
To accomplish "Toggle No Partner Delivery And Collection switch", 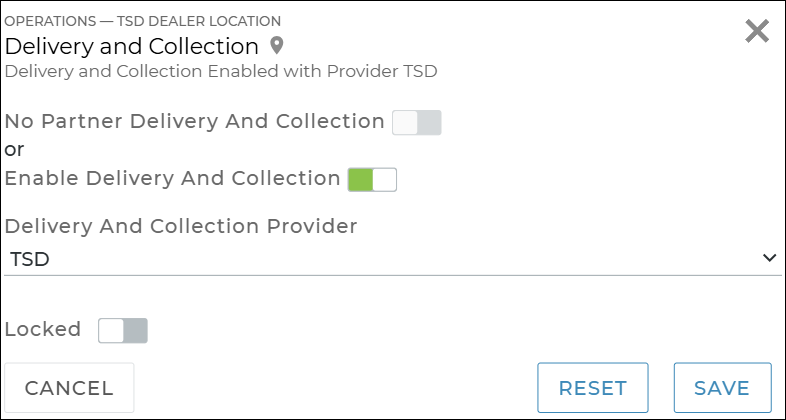I will click(x=416, y=123).
